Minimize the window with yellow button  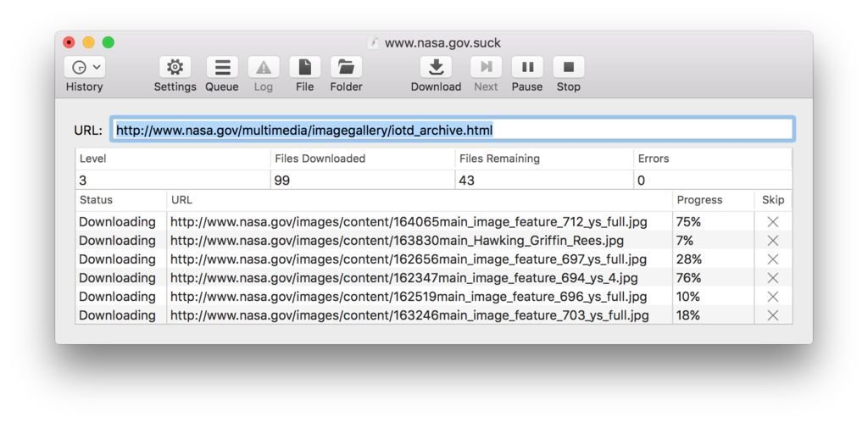click(x=88, y=42)
